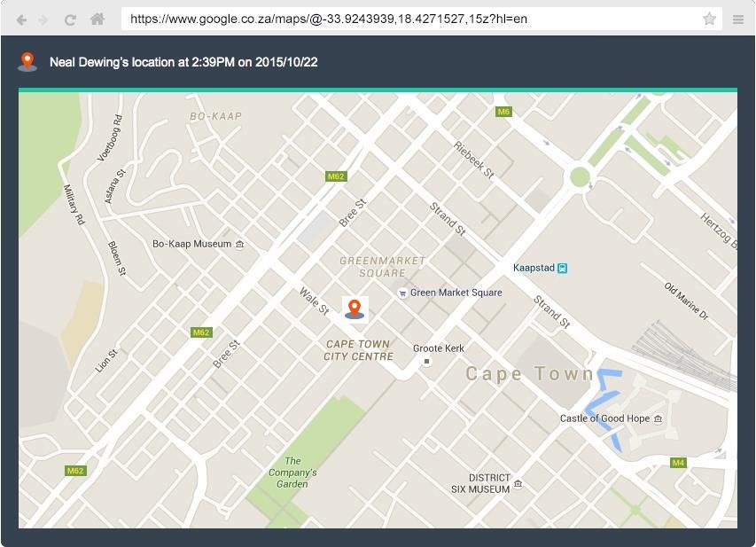Click the Groote Kerk place marker
756x547 pixels.
click(x=426, y=362)
